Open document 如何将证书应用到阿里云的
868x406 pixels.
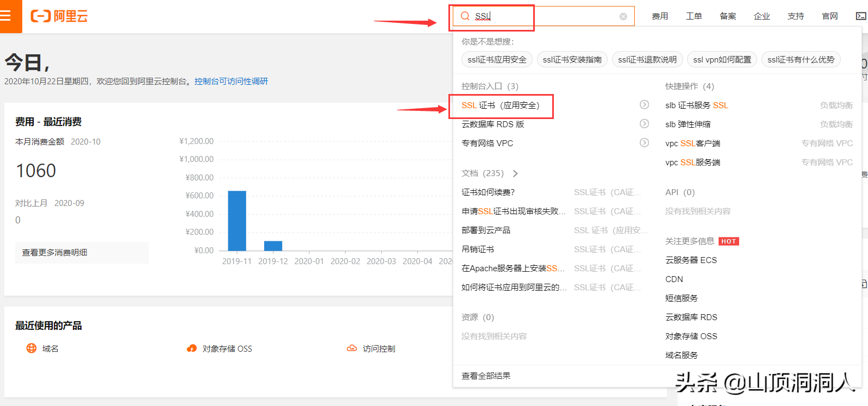pyautogui.click(x=514, y=288)
